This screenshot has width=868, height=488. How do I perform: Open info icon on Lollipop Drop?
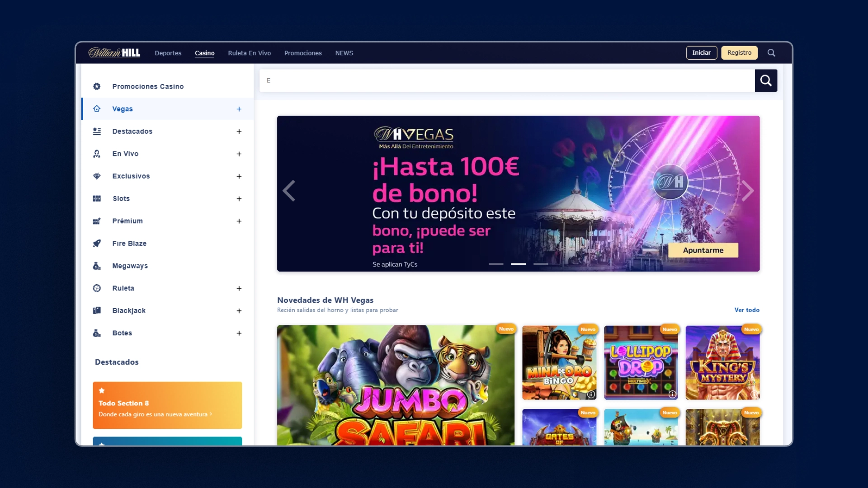coord(672,394)
